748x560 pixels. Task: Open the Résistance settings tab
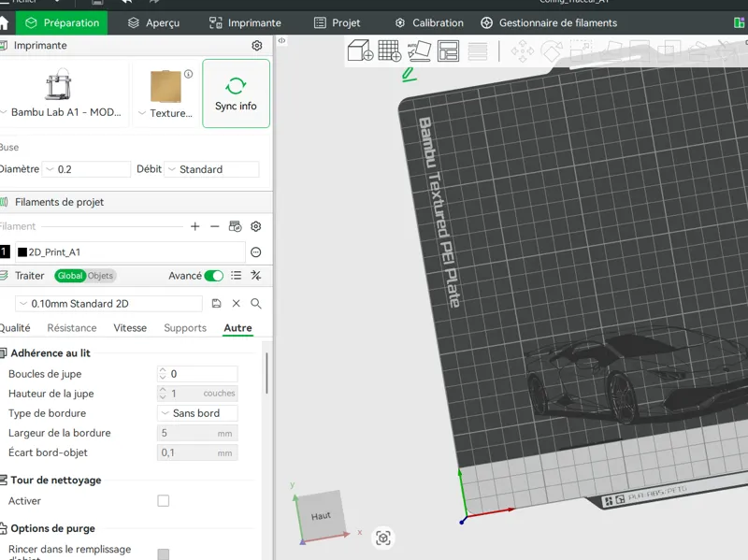[x=72, y=328]
